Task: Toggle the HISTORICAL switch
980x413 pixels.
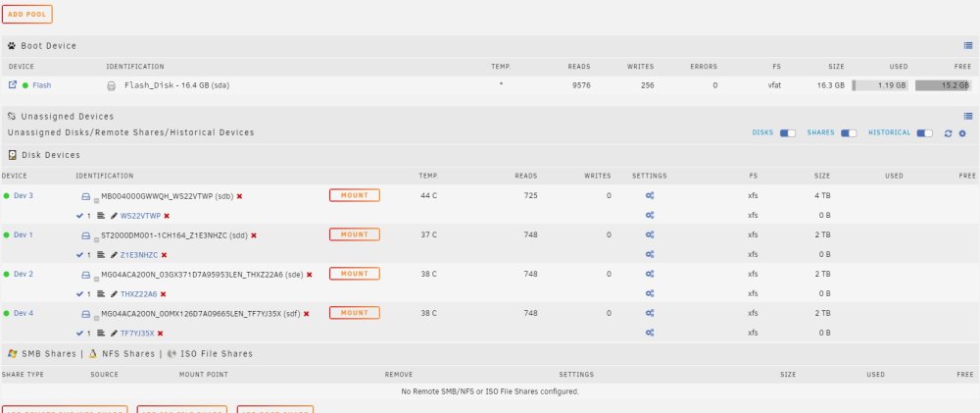Action: (x=924, y=133)
